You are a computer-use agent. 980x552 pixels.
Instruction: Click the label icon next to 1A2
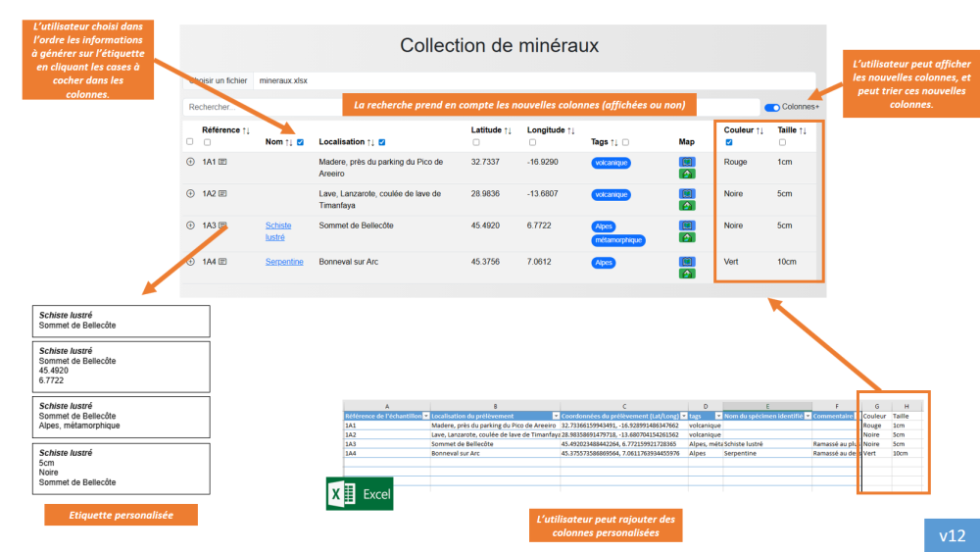click(x=222, y=194)
